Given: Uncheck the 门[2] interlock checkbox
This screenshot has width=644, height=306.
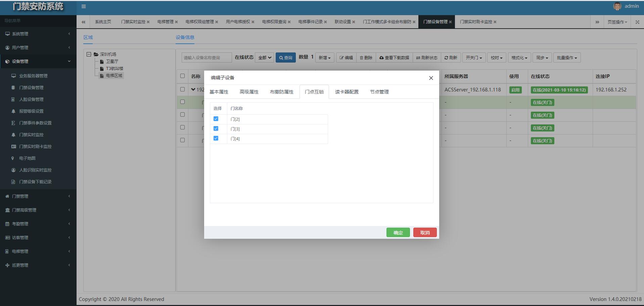Looking at the screenshot, I should (x=216, y=119).
